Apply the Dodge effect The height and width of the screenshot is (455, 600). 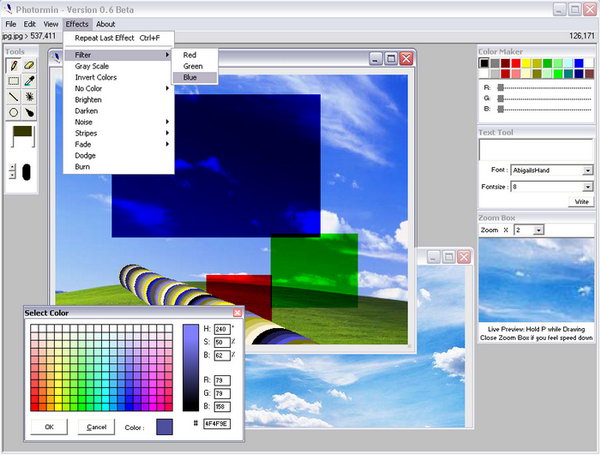[x=119, y=155]
